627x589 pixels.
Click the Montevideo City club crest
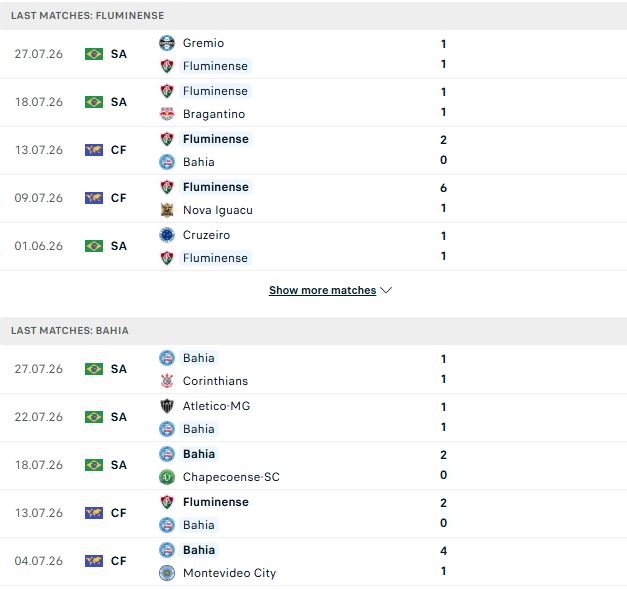tap(167, 573)
